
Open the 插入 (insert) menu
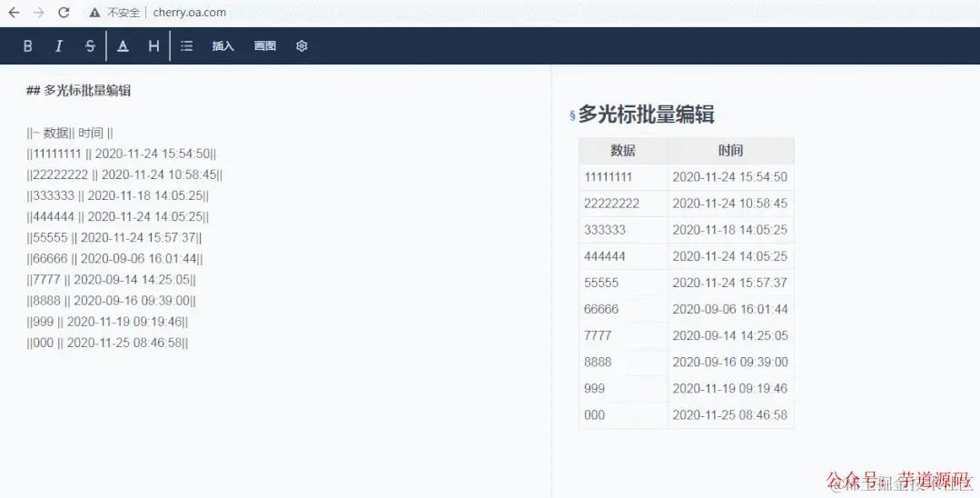(223, 45)
